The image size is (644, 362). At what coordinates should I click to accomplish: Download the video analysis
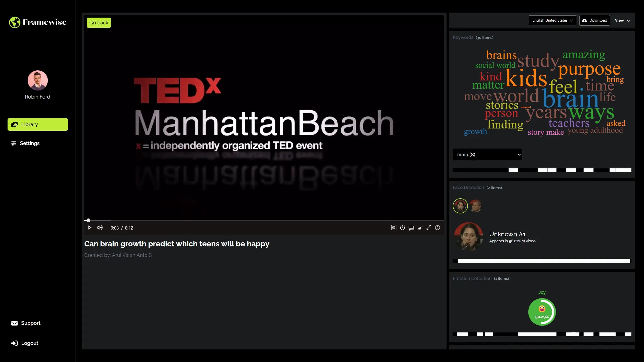click(x=595, y=20)
